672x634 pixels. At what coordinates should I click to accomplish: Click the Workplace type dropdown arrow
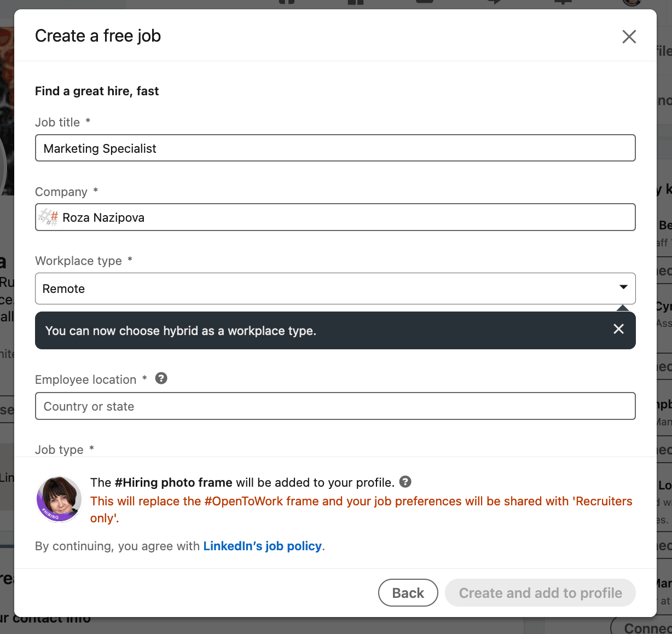click(x=623, y=288)
